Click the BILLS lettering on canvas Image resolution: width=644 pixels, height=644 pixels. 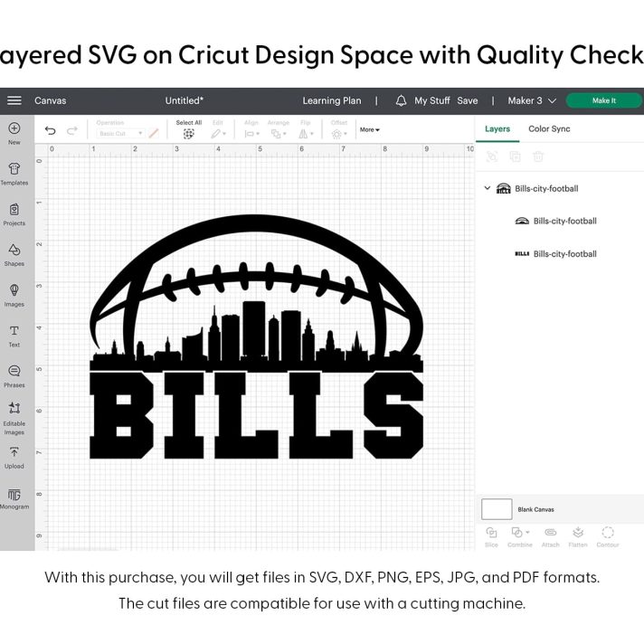tap(256, 415)
